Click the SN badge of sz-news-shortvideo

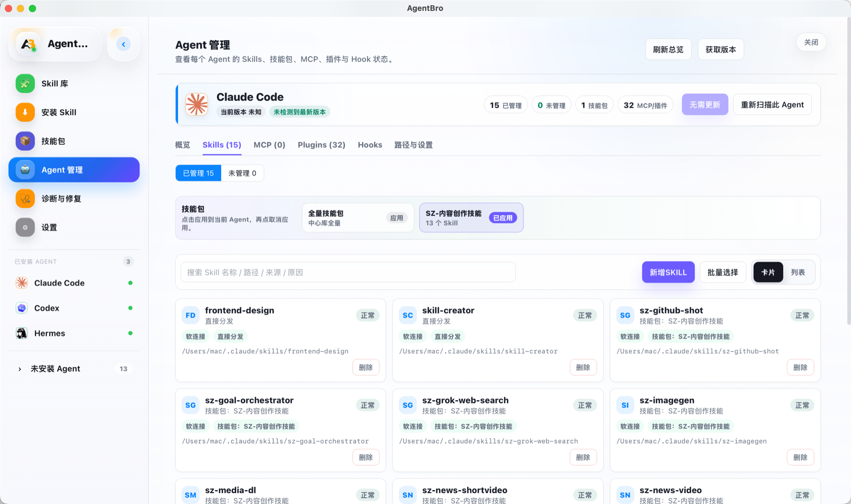coord(408,495)
